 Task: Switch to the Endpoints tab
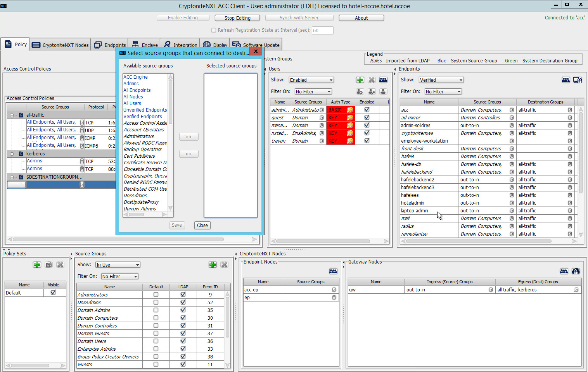(x=110, y=45)
